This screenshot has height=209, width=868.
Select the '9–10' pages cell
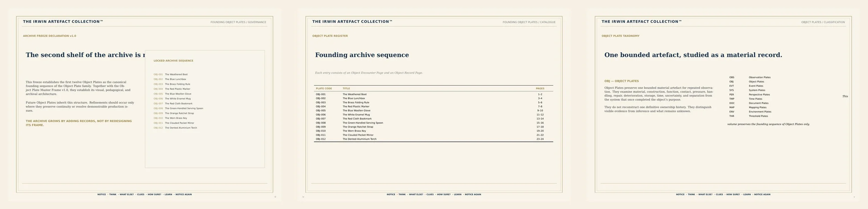coord(540,111)
